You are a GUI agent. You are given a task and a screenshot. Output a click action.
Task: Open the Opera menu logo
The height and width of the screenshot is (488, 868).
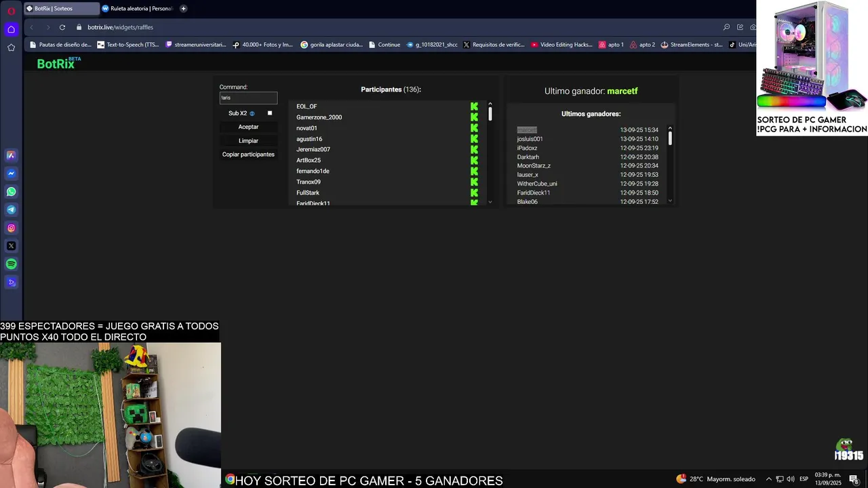11,11
